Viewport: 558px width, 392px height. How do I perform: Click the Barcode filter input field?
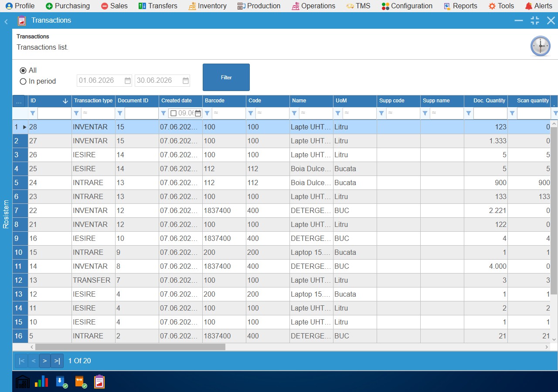click(228, 113)
